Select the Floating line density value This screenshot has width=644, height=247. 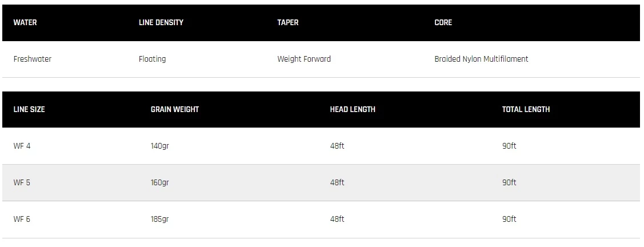coord(153,59)
